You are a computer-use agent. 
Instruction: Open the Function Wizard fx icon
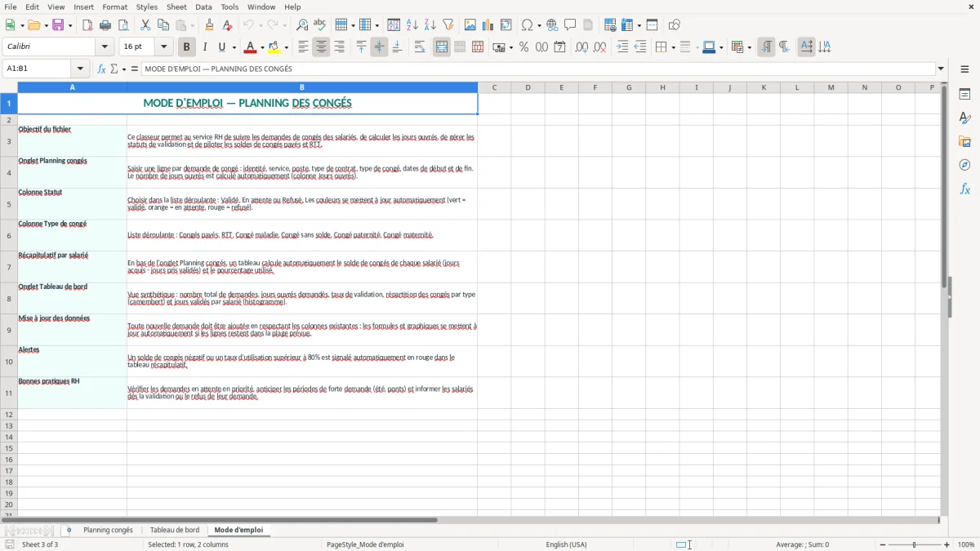pyautogui.click(x=102, y=69)
